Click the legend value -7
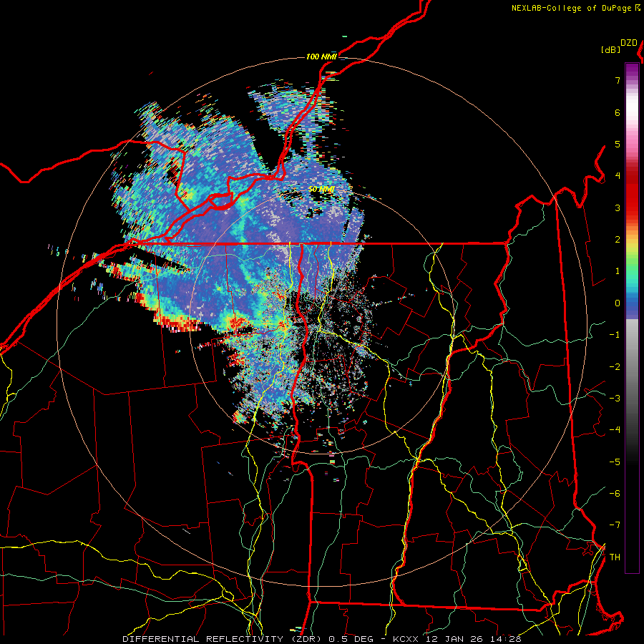This screenshot has width=644, height=644. 615,525
